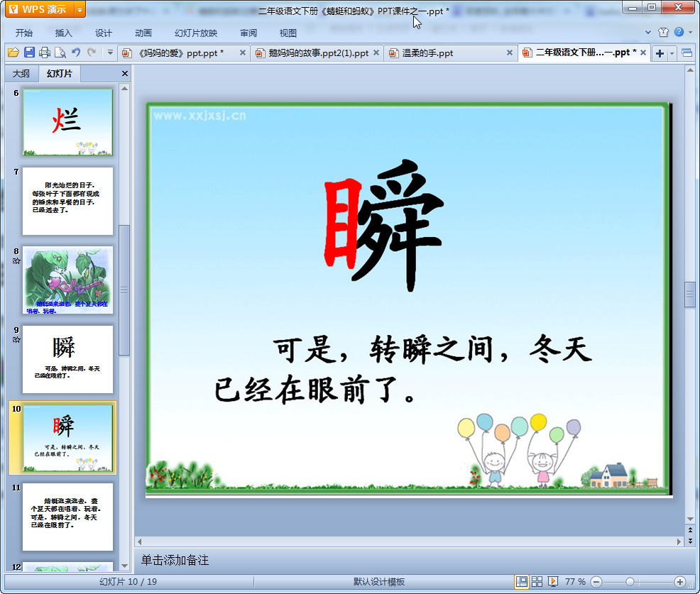This screenshot has height=594, width=700.
Task: Open Print Preview from the quick toolbar
Action: click(x=60, y=53)
